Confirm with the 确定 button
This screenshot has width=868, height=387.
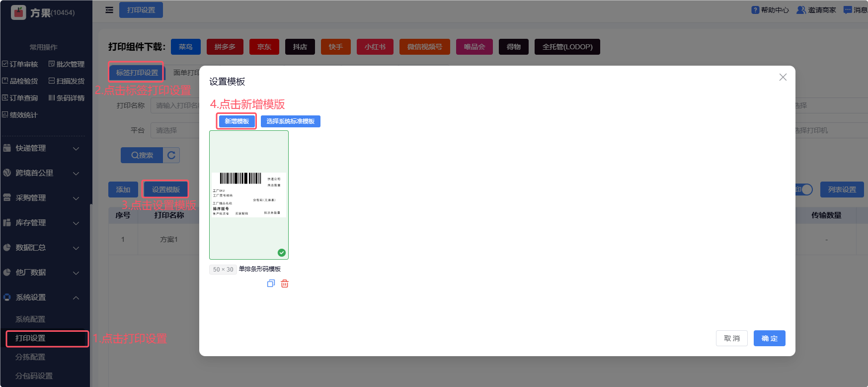(x=770, y=338)
